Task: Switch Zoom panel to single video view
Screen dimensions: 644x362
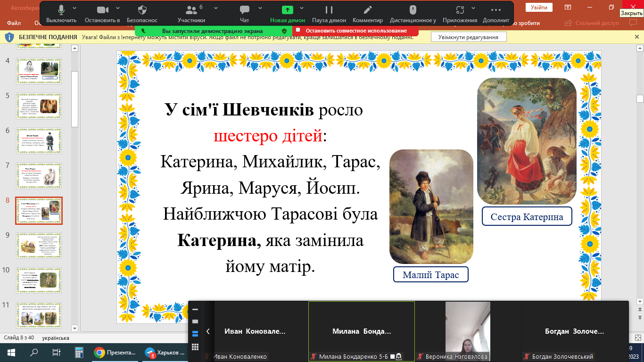Action: coord(195,322)
